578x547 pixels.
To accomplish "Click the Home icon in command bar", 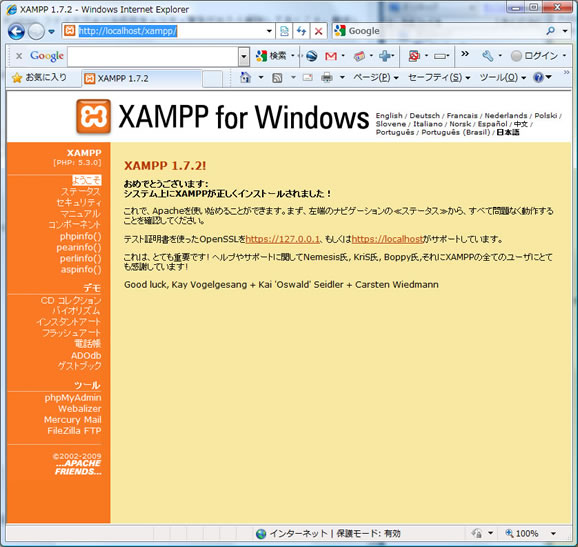I will tap(245, 77).
